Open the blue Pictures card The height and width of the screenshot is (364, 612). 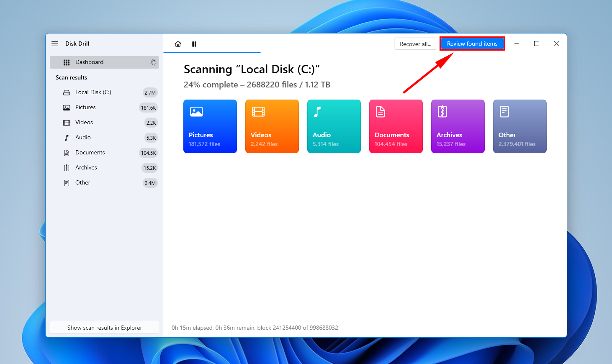coord(210,126)
